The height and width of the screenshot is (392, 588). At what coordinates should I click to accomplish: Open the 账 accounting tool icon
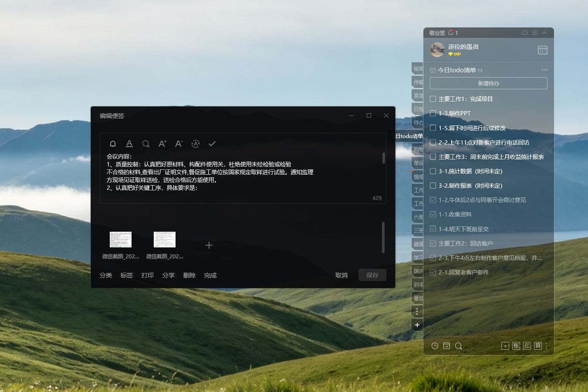click(x=516, y=346)
